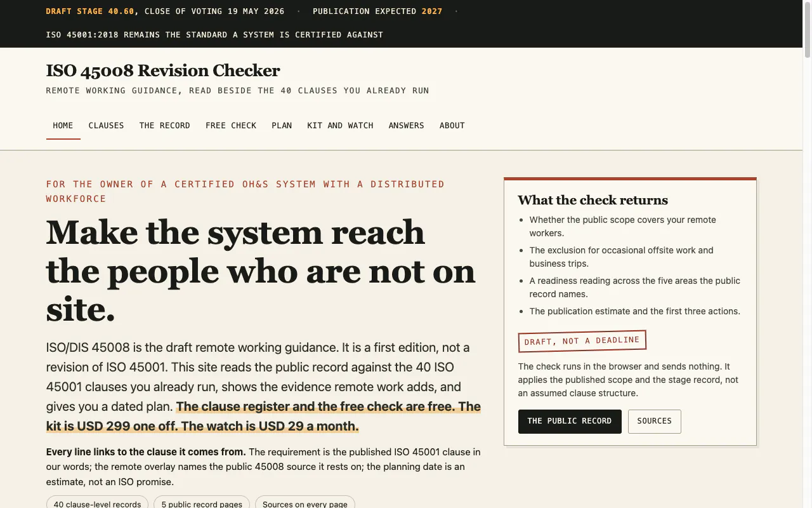Open the Answers section
This screenshot has height=508, width=812.
tap(406, 126)
